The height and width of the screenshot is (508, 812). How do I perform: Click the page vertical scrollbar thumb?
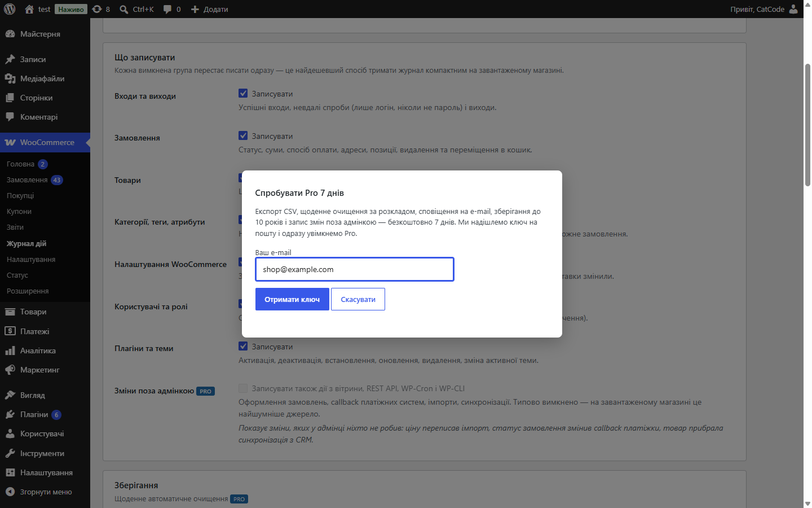pos(807,125)
